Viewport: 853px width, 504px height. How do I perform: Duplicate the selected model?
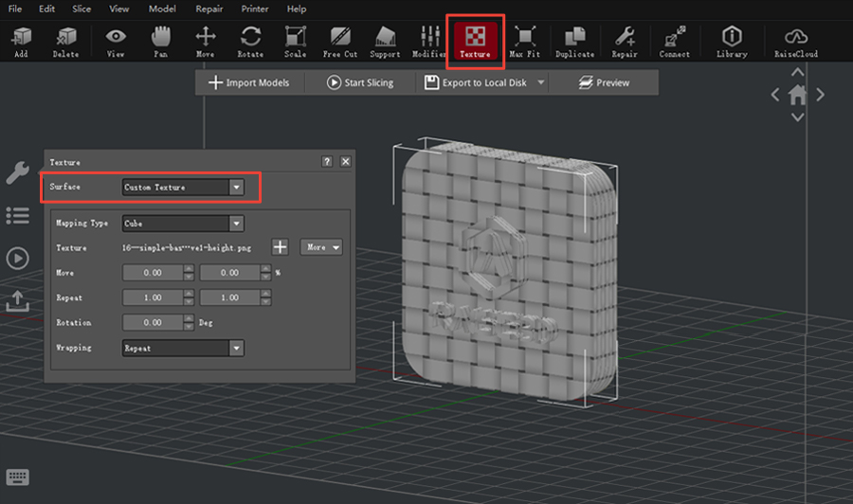click(x=575, y=42)
